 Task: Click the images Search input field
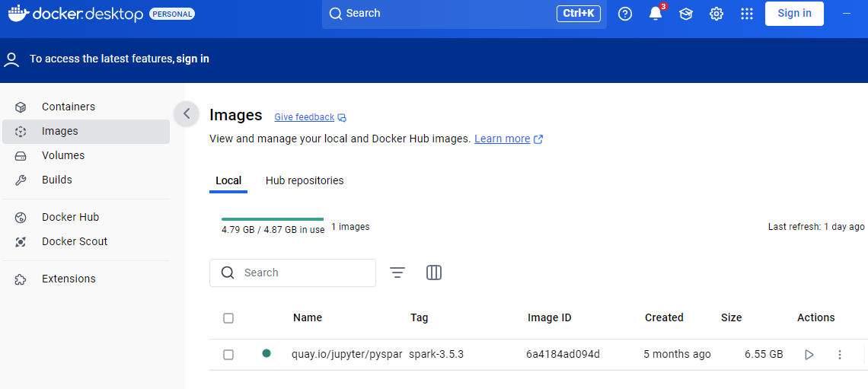click(293, 273)
